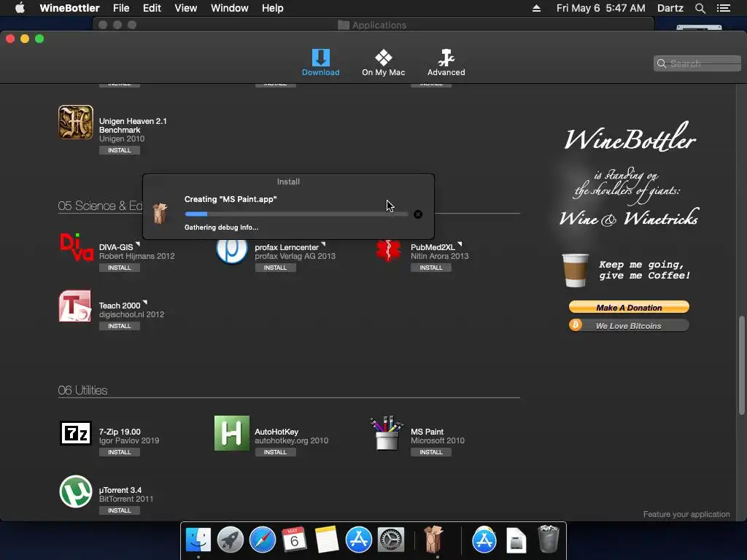Open the Window menu
Viewport: 747px width, 560px height.
tap(230, 8)
